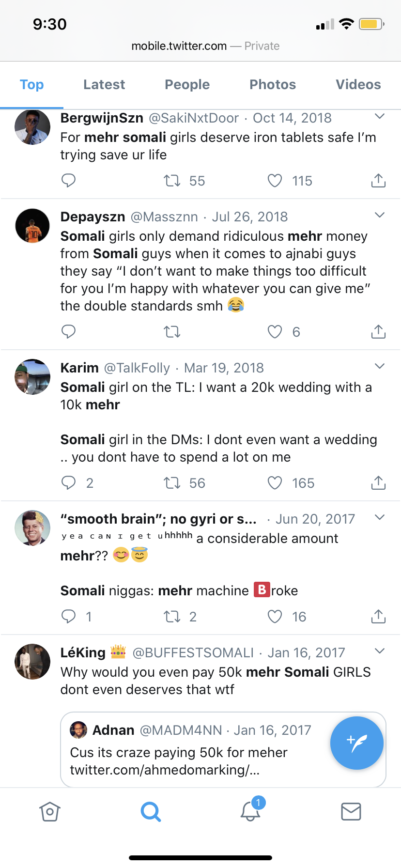Like the Depayszn tweet about double standards
The image size is (401, 868).
coord(275,332)
